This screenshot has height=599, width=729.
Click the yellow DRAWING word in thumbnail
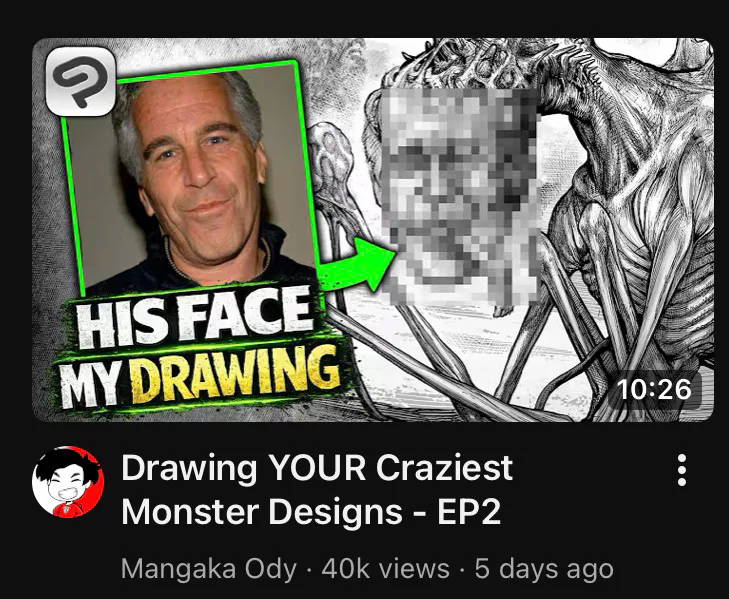click(234, 376)
